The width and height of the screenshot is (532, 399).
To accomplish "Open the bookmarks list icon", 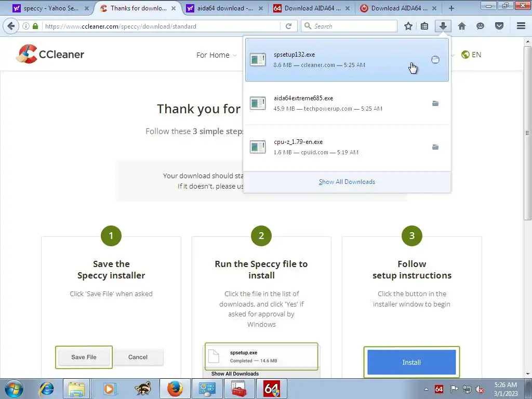I will pyautogui.click(x=424, y=26).
